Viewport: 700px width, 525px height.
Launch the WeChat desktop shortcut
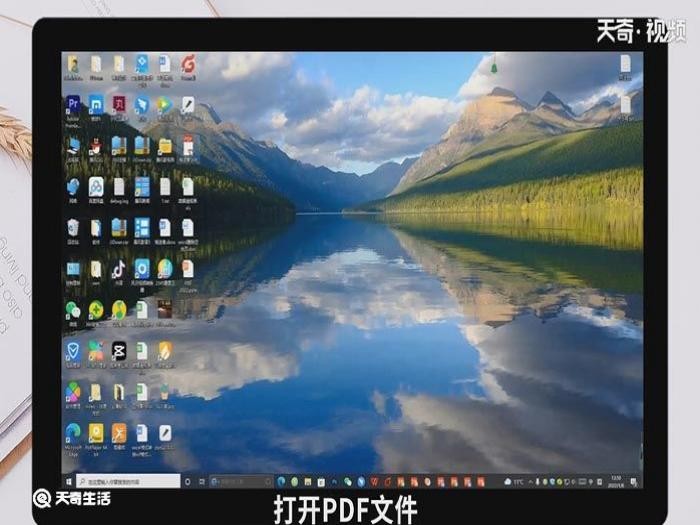pos(73,310)
